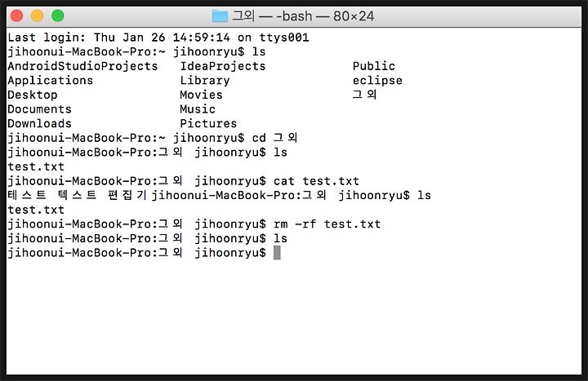588x381 pixels.
Task: Click the 'cd 그외' command text
Action: 274,138
